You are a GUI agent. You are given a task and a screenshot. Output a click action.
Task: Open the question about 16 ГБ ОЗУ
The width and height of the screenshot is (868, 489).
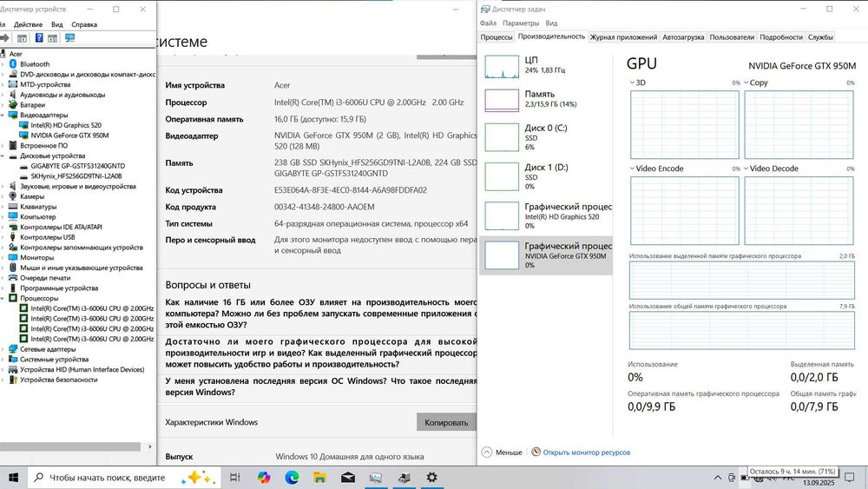321,314
